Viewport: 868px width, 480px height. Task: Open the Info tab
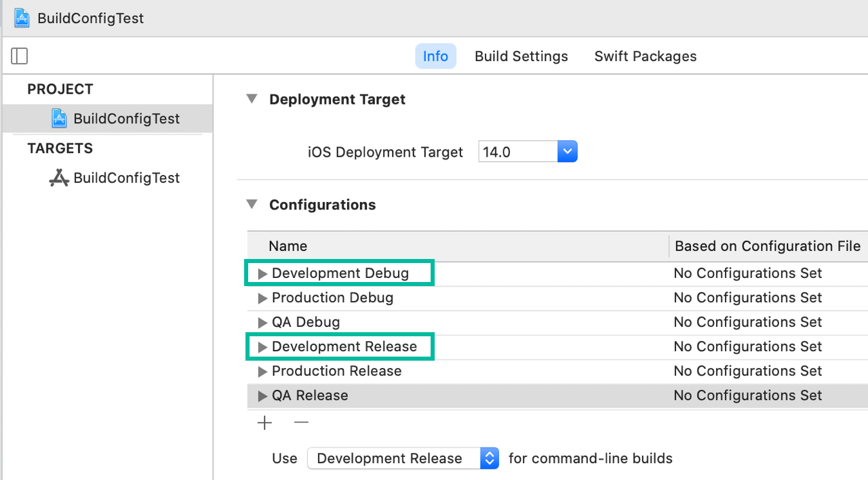click(x=435, y=56)
